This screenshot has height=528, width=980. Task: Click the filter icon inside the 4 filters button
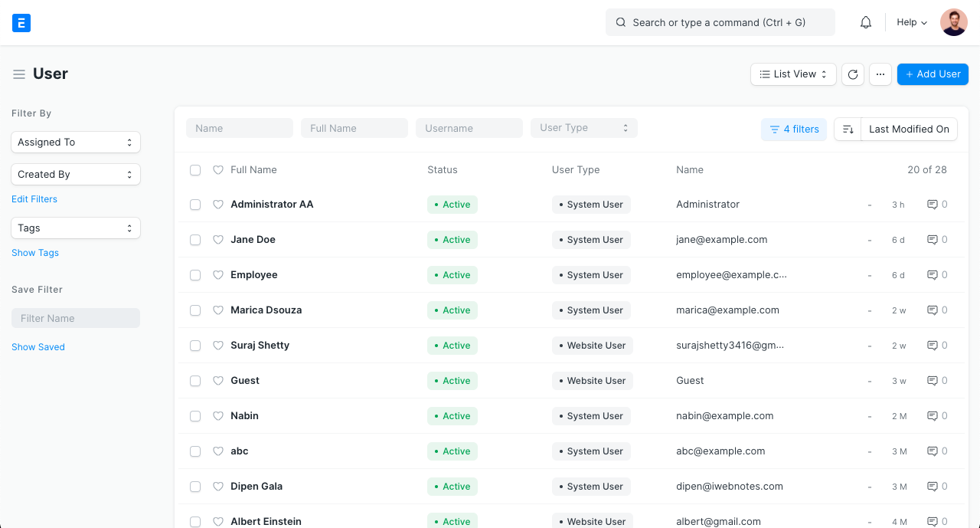(x=776, y=129)
